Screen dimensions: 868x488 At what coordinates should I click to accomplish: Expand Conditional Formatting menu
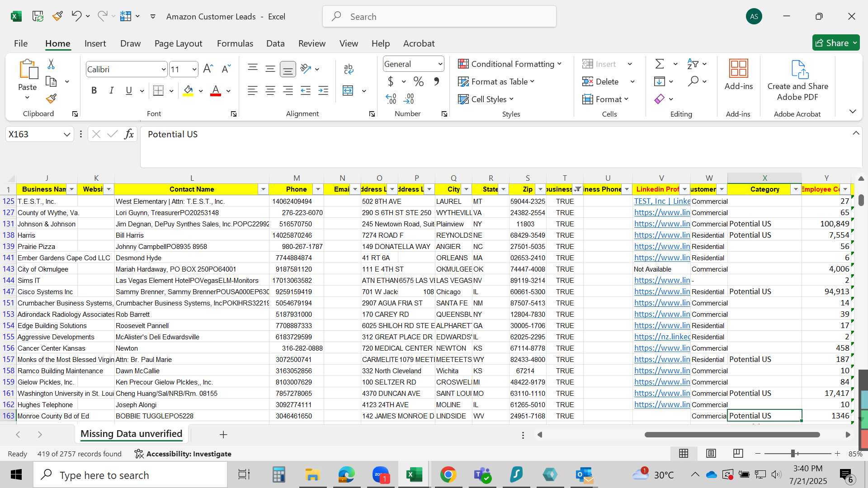point(509,64)
